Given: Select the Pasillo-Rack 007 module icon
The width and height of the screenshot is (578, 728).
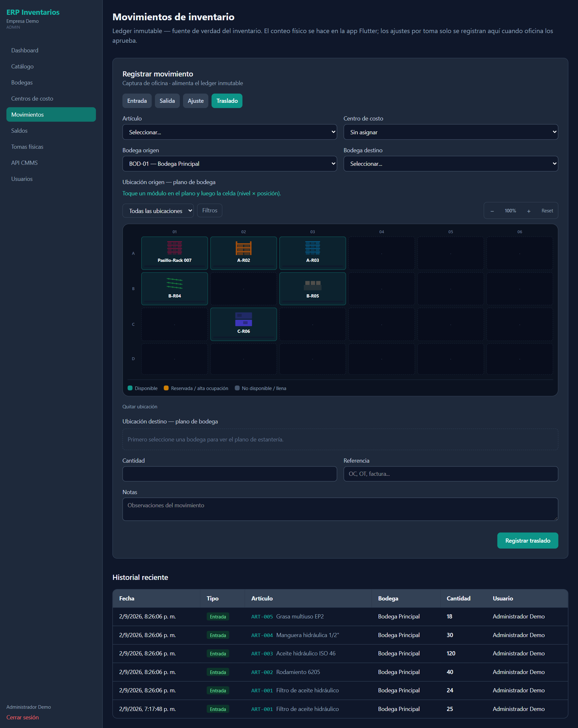Looking at the screenshot, I should point(174,248).
